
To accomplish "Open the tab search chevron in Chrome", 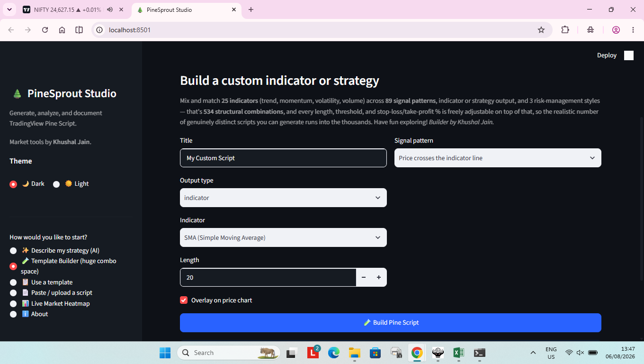I will (9, 9).
